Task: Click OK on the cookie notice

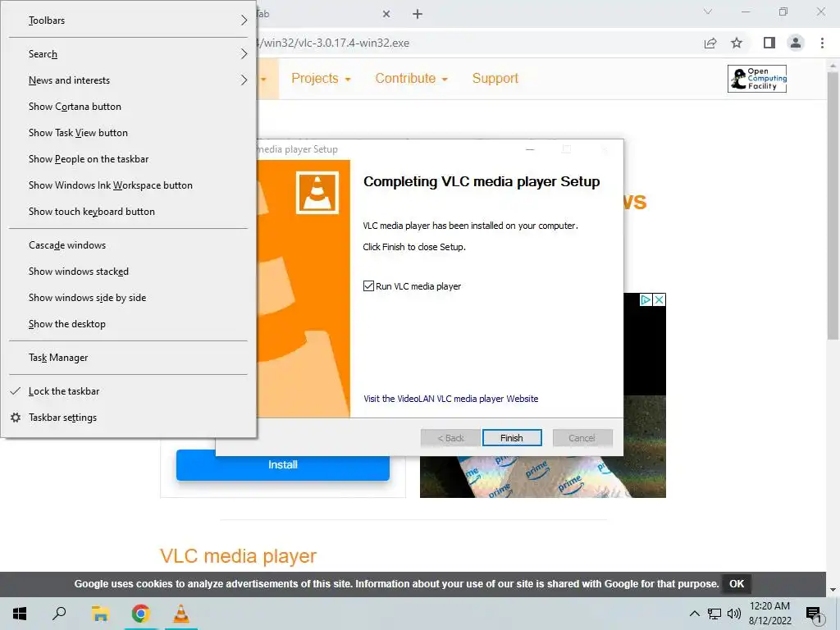Action: click(737, 584)
